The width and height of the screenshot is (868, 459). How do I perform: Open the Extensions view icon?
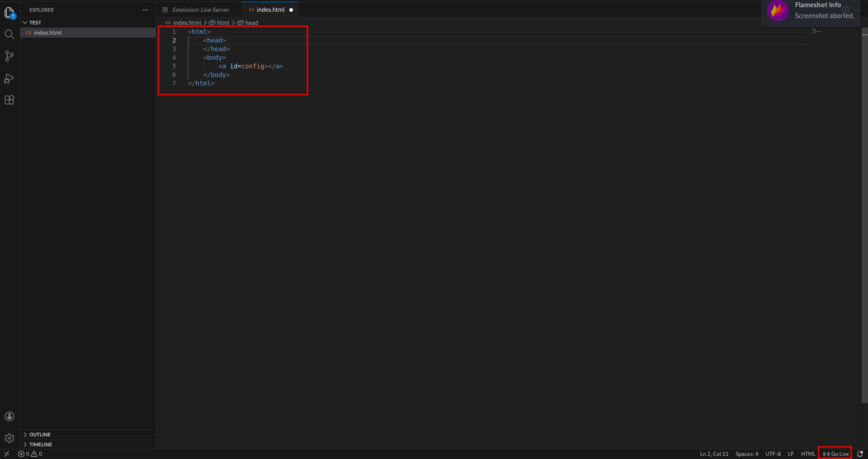(x=10, y=100)
